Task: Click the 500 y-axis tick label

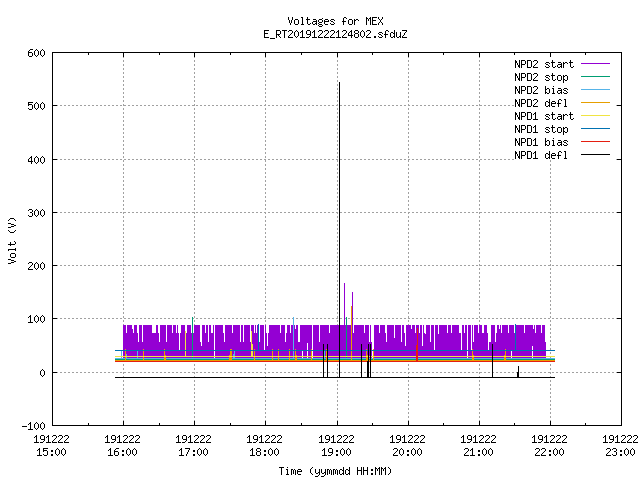Action: point(36,106)
